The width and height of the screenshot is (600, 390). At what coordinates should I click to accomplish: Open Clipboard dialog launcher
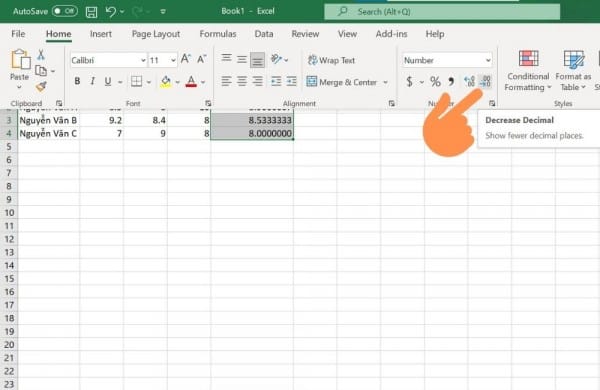click(59, 103)
